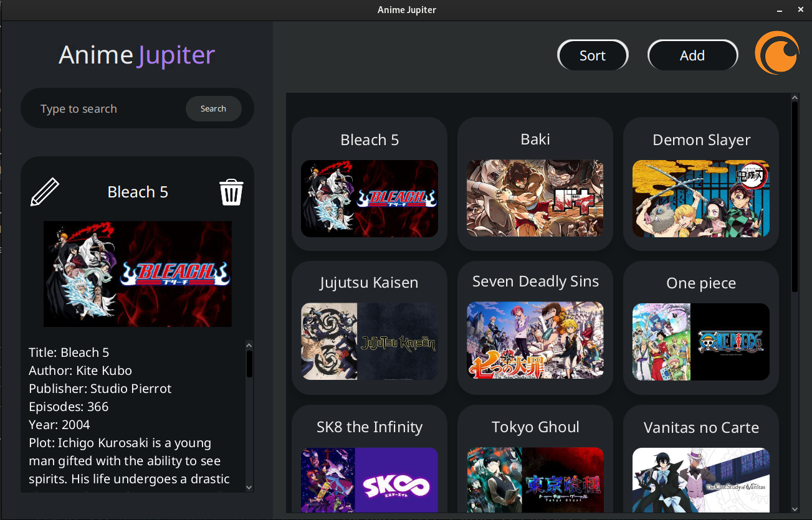This screenshot has height=520, width=812.
Task: Click the details panel scrollbar up arrow
Action: tap(249, 345)
